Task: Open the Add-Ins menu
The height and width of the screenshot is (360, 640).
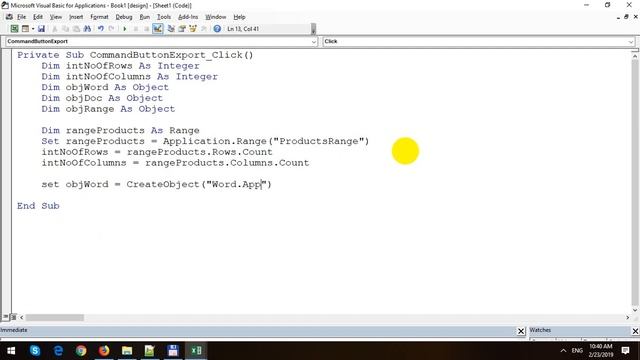Action: coord(188,17)
